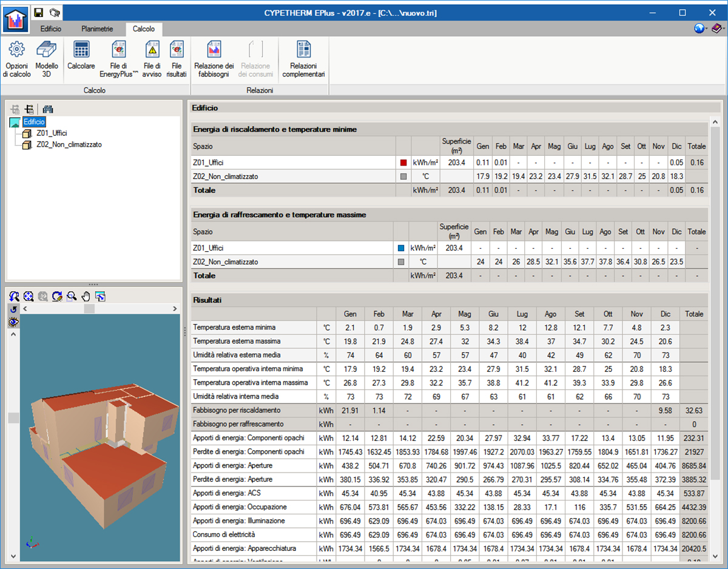Image resolution: width=728 pixels, height=569 pixels.
Task: Click the zoom extents icon in 3D toolbar
Action: point(29,296)
